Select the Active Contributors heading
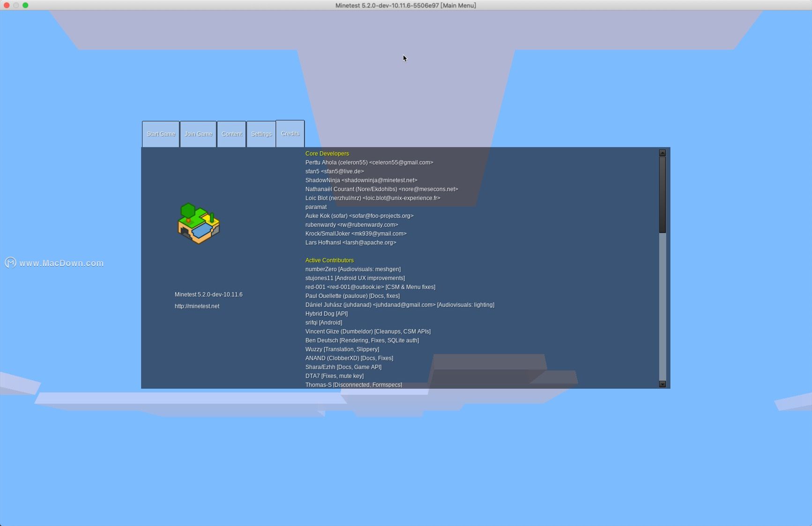The width and height of the screenshot is (812, 526). pyautogui.click(x=329, y=260)
